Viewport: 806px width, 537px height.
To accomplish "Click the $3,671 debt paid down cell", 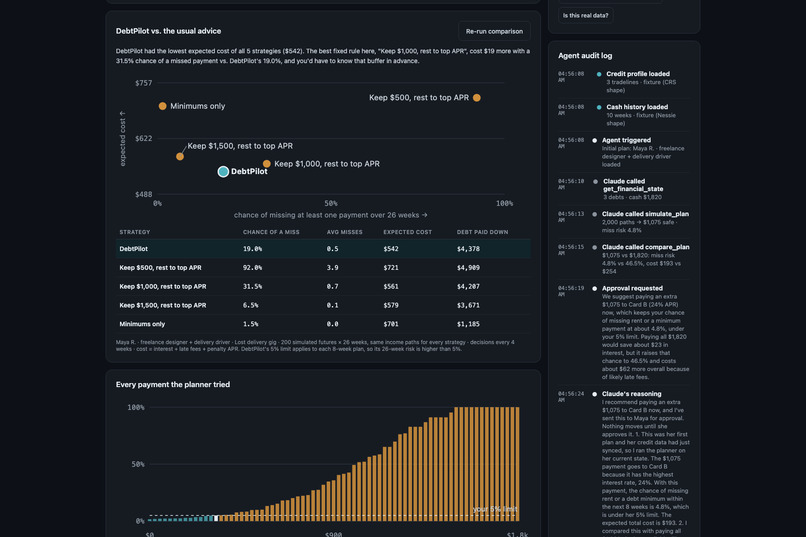I will coord(468,305).
